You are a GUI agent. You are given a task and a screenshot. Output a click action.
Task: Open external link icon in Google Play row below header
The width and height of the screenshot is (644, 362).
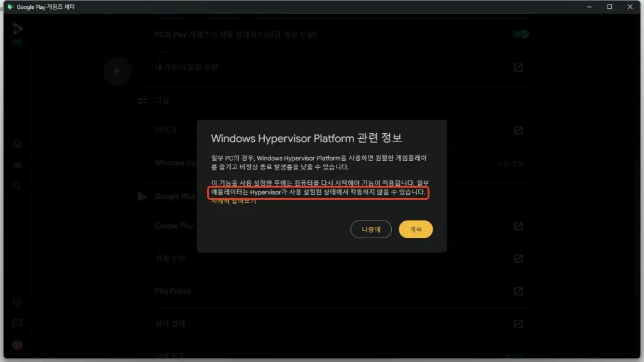[518, 226]
